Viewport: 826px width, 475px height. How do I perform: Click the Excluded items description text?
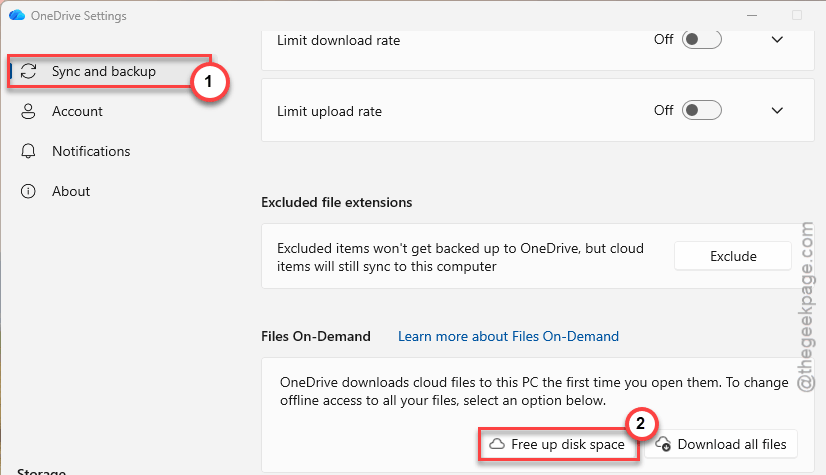[460, 257]
